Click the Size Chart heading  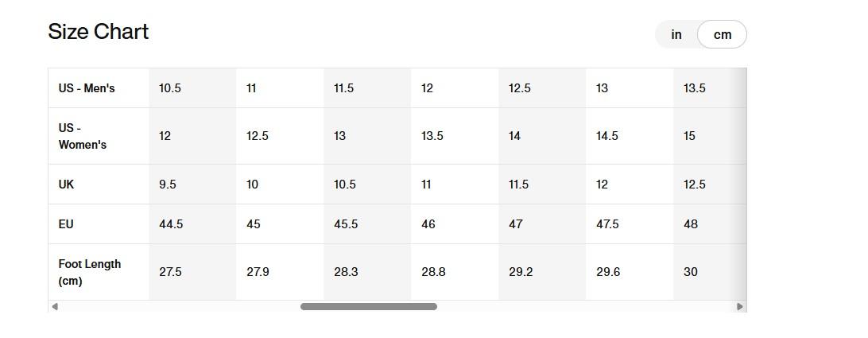pos(99,32)
